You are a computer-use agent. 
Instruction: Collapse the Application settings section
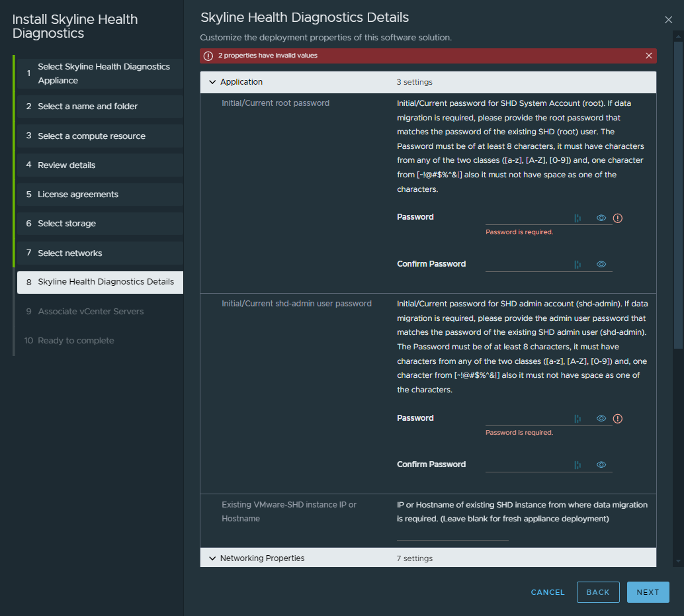click(212, 82)
